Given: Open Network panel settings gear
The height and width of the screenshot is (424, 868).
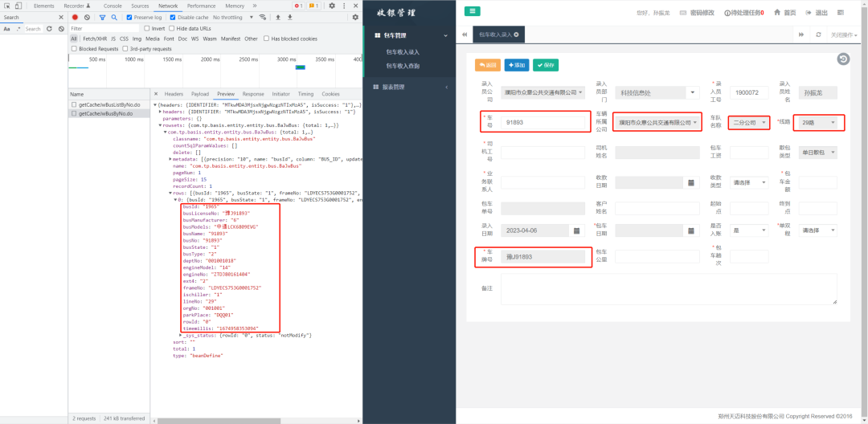Looking at the screenshot, I should tap(355, 17).
